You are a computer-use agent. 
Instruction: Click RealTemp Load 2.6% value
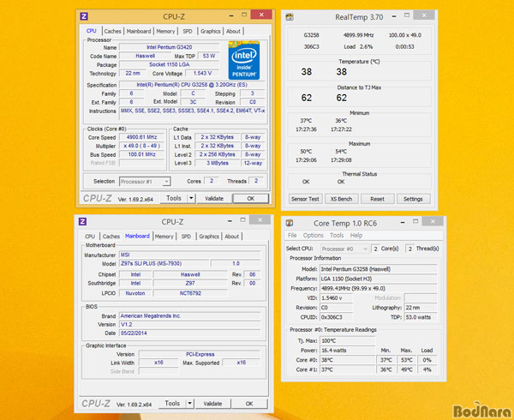coord(358,46)
